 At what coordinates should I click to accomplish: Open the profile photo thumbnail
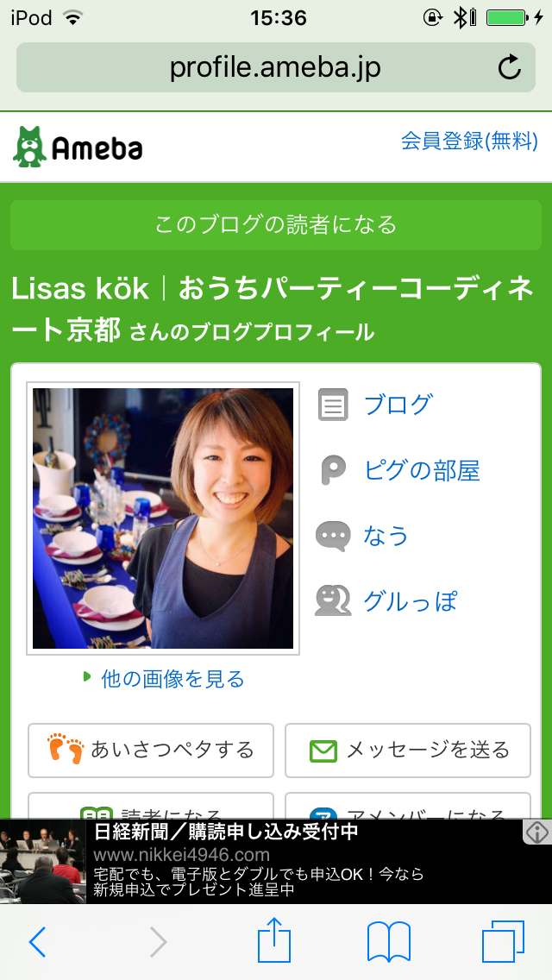coord(162,518)
